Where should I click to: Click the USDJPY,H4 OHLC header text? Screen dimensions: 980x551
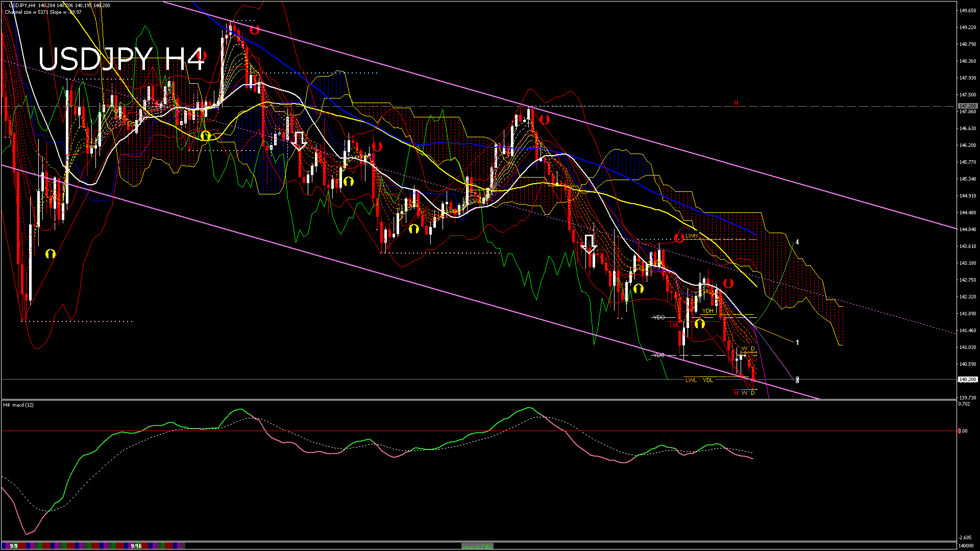[x=59, y=6]
